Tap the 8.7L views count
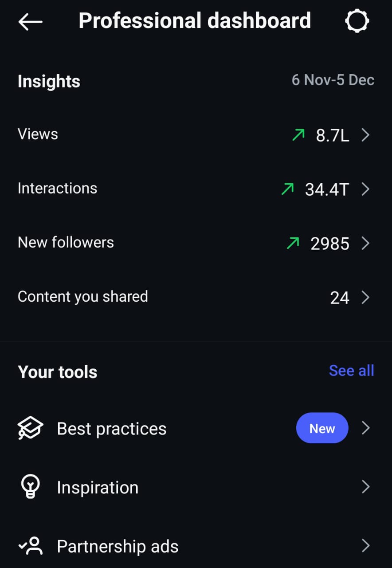The height and width of the screenshot is (568, 392). (x=332, y=136)
